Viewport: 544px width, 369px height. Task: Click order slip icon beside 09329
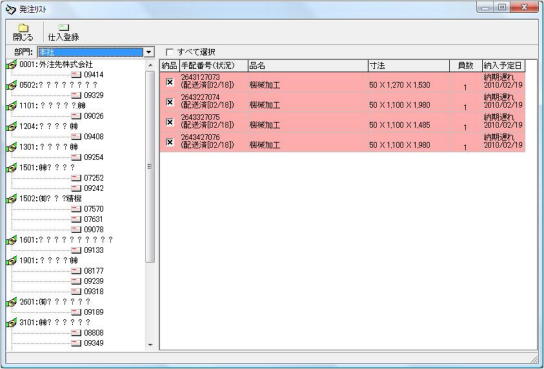coord(76,95)
